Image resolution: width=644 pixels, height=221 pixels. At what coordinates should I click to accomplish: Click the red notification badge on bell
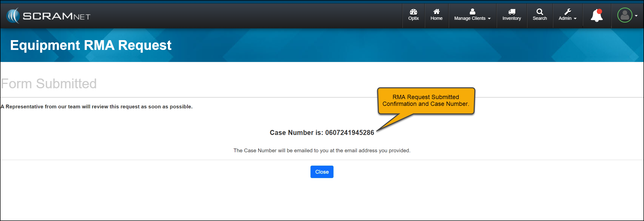click(x=600, y=11)
